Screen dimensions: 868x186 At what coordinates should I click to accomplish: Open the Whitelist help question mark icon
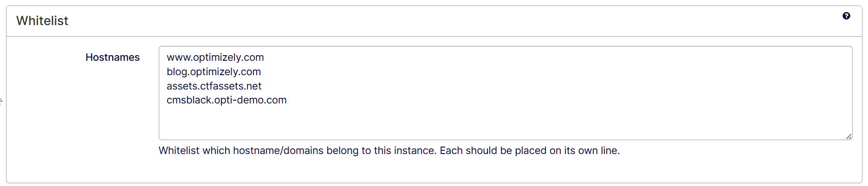(846, 16)
